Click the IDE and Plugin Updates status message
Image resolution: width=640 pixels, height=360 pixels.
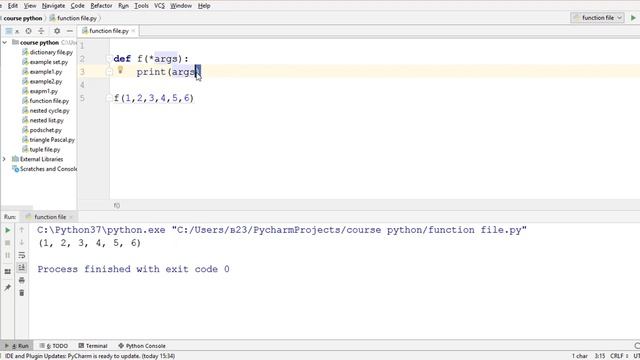pos(90,356)
